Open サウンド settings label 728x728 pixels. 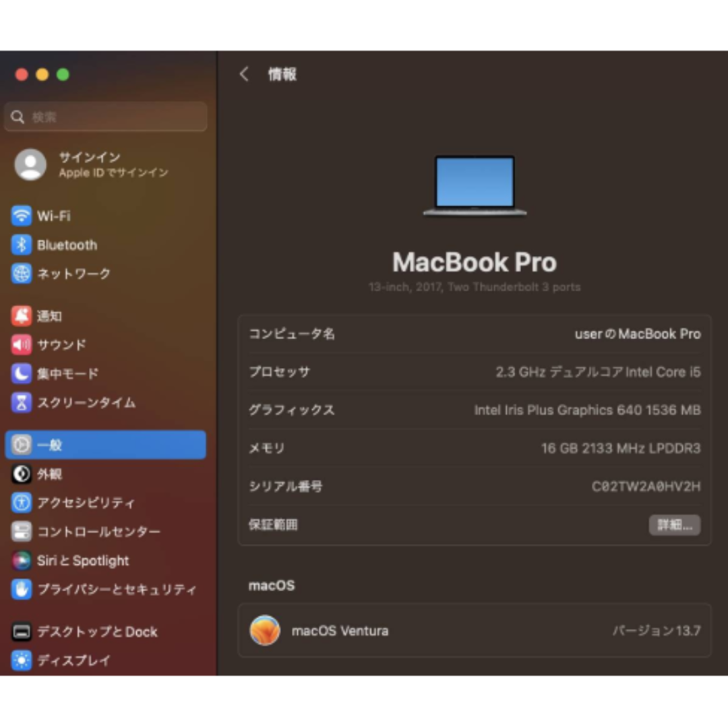(62, 344)
